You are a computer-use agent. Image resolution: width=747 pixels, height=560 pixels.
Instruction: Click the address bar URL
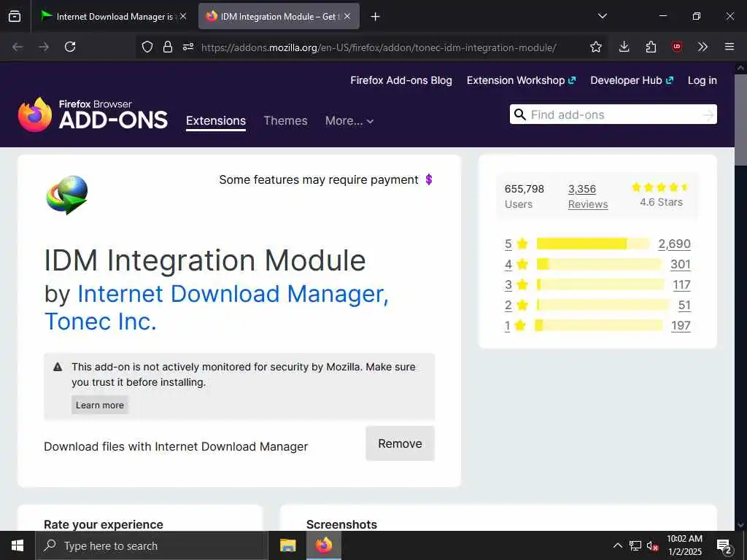(x=379, y=47)
